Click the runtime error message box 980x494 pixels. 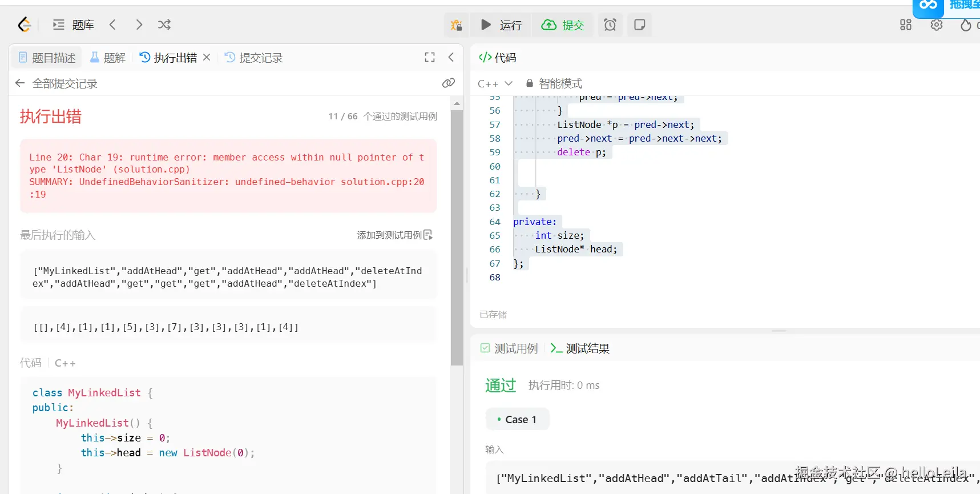(228, 176)
